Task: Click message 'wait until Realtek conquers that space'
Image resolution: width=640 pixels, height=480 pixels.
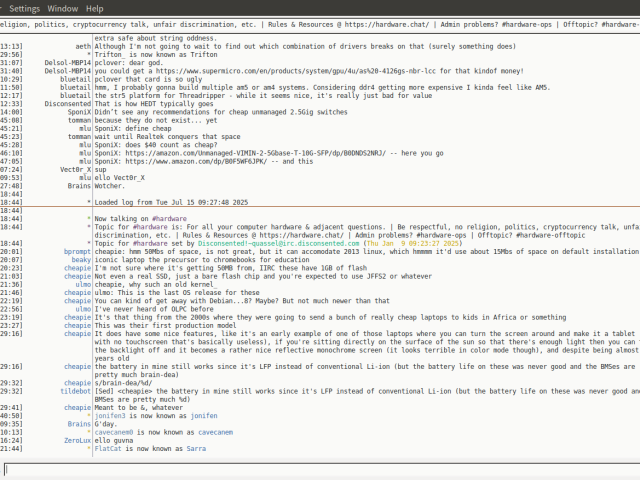Action: point(167,137)
